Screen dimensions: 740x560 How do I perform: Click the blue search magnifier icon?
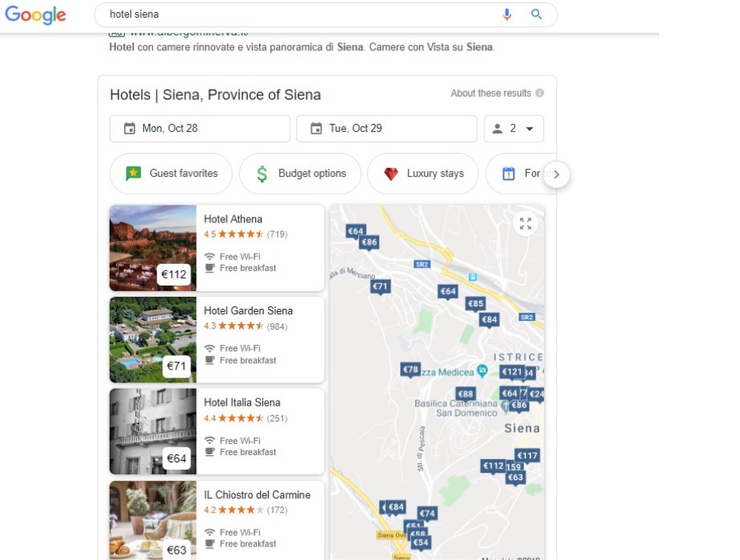(x=536, y=14)
